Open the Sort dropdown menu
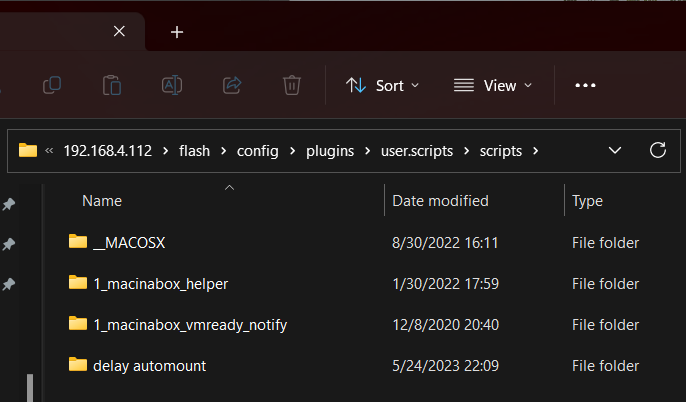Viewport: 686px width, 402px height. (x=383, y=85)
